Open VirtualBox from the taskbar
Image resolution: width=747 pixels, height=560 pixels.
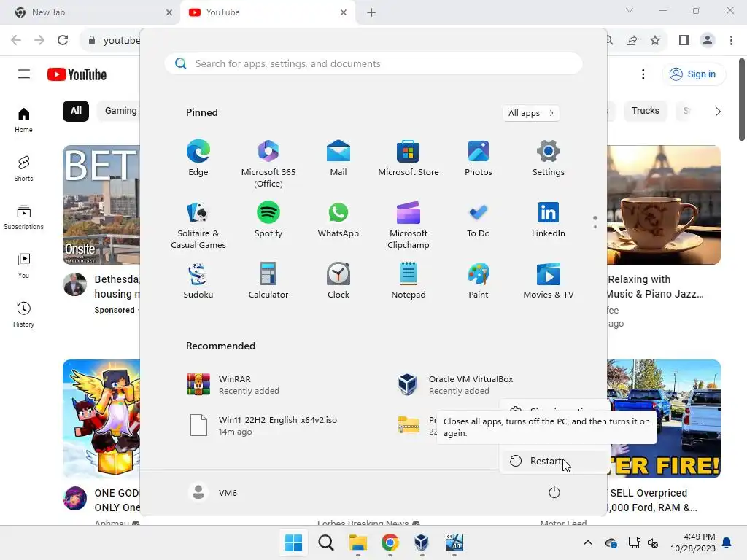click(x=422, y=542)
